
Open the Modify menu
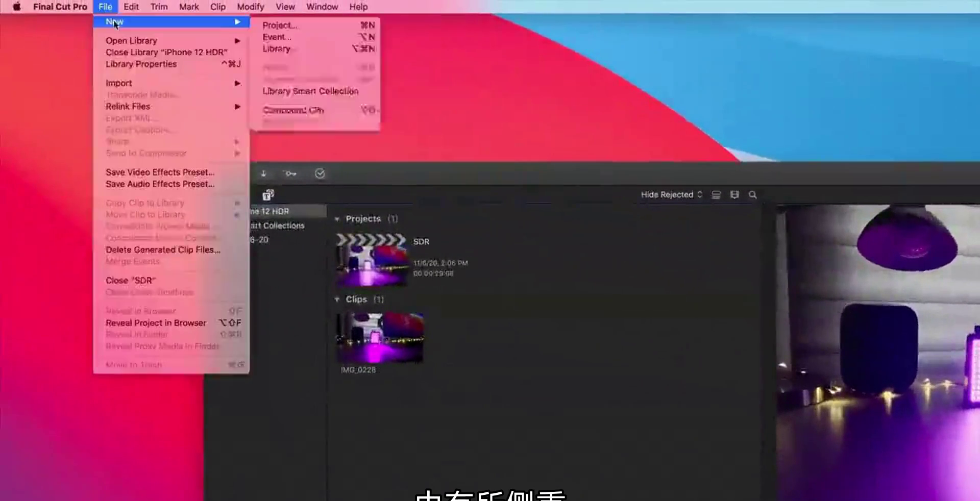[251, 7]
